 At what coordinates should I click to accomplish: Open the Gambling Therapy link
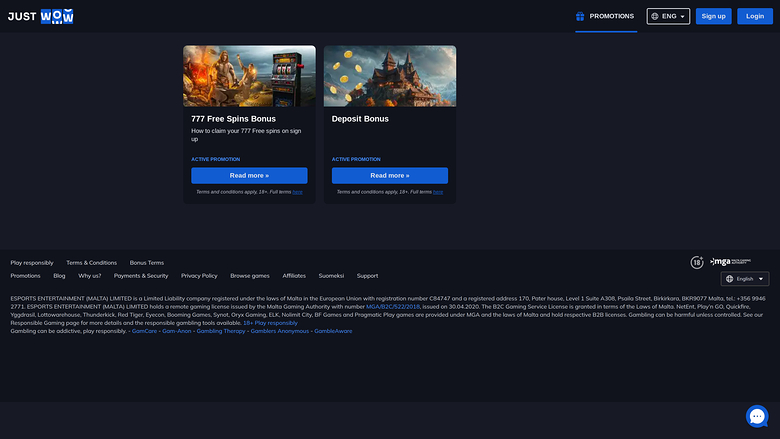click(x=221, y=331)
